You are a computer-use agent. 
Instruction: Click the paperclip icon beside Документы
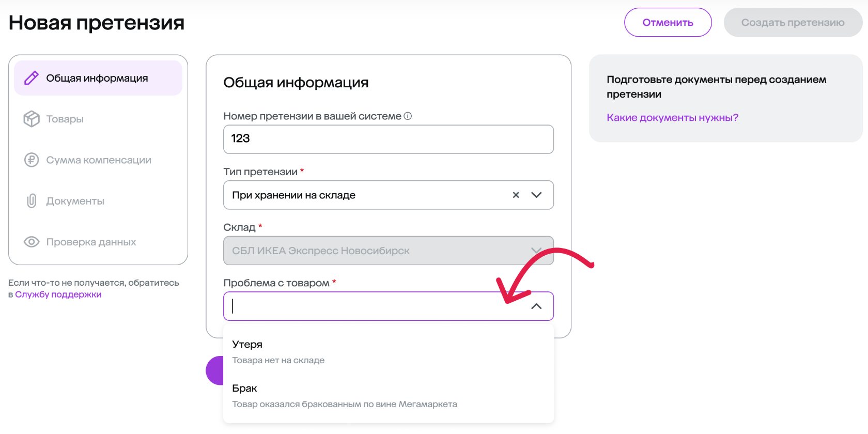click(32, 200)
